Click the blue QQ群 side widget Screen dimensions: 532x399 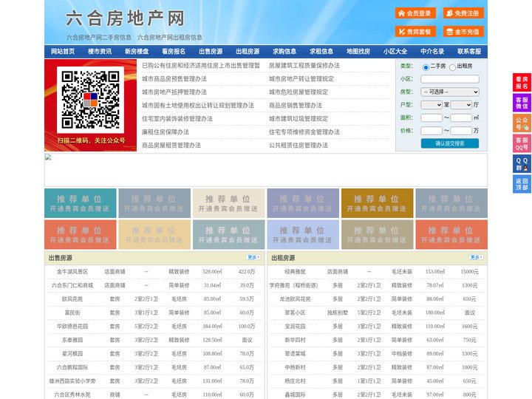[x=522, y=164]
